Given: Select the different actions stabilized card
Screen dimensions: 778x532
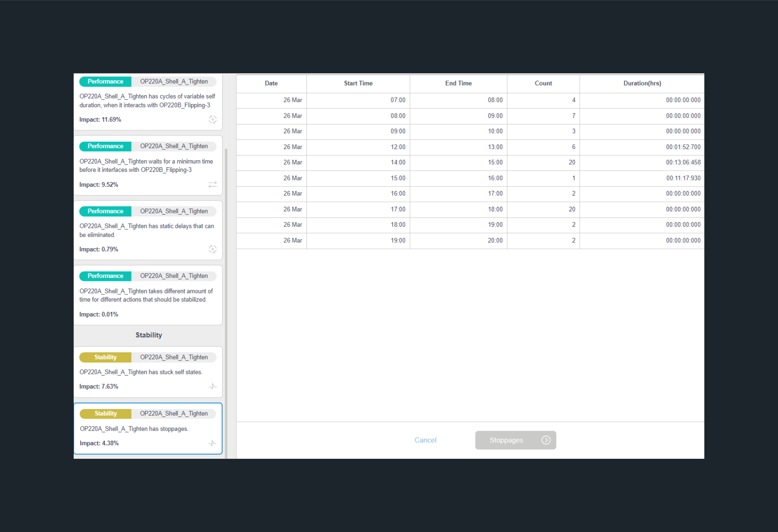Looking at the screenshot, I should click(x=148, y=295).
